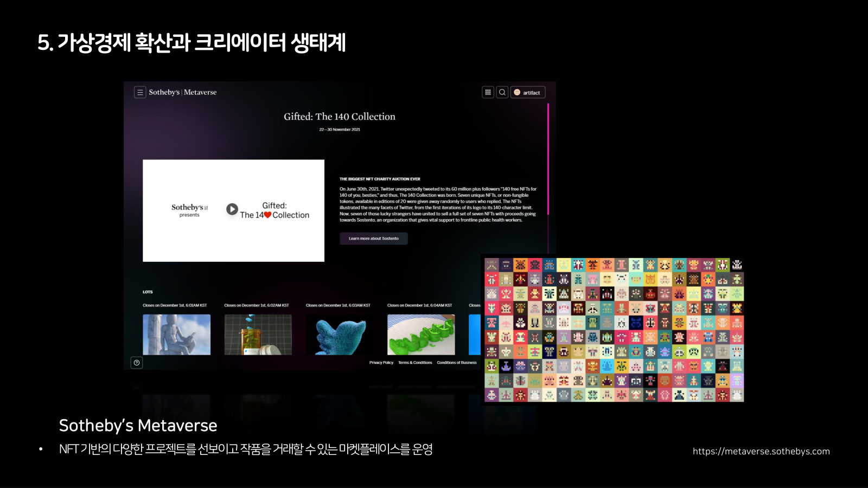
Task: Open the apps grid icon
Action: (x=488, y=92)
